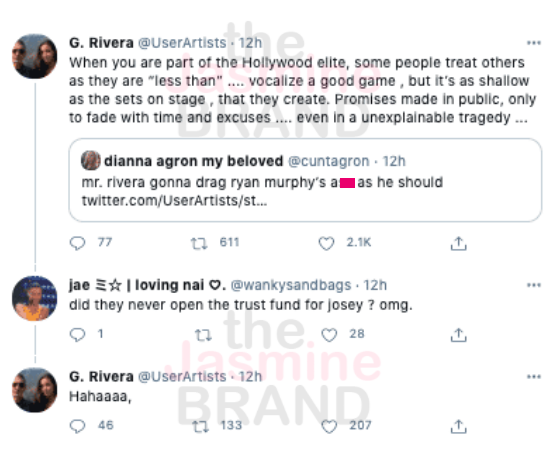Viewport: 552px width, 458px height.
Task: Open the @UserArtists handle on the top tweet
Action: [182, 43]
